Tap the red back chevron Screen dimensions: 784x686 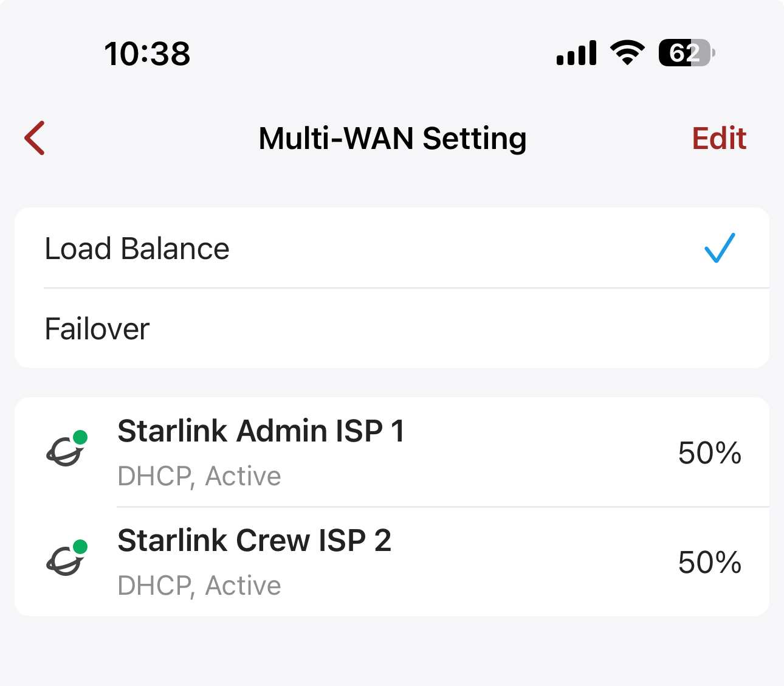(35, 138)
